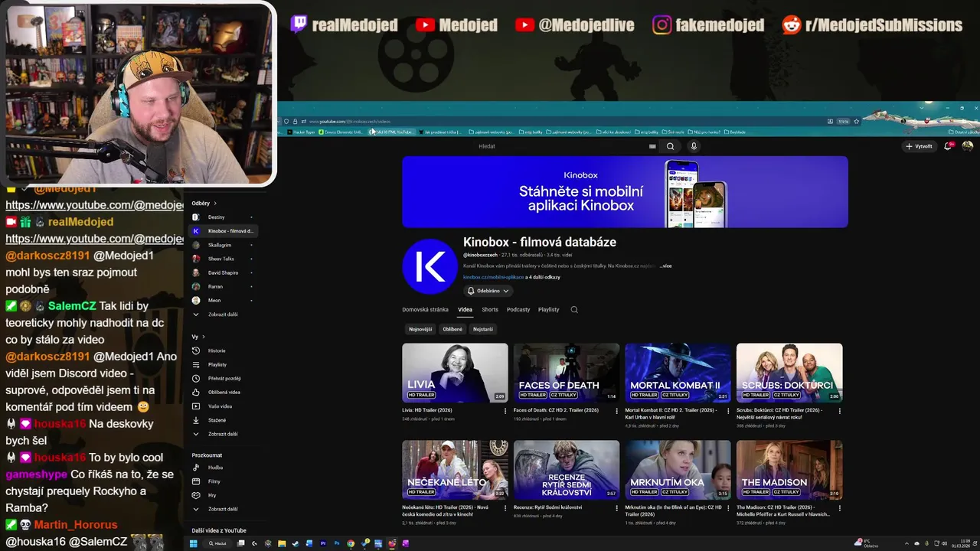Open Stažené downloads in sidebar
The height and width of the screenshot is (551, 980).
[x=223, y=420]
